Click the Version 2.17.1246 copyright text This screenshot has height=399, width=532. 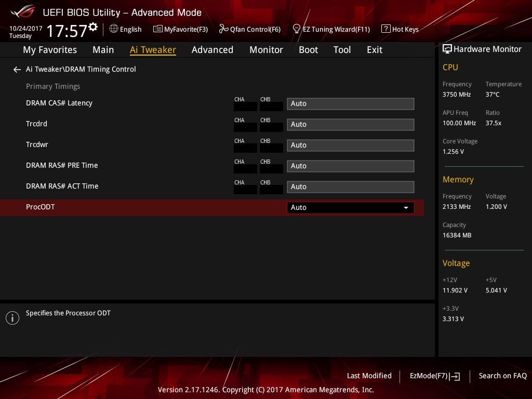265,390
